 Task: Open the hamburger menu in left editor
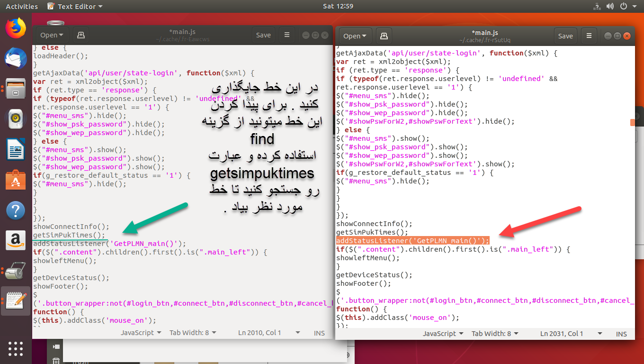point(286,35)
